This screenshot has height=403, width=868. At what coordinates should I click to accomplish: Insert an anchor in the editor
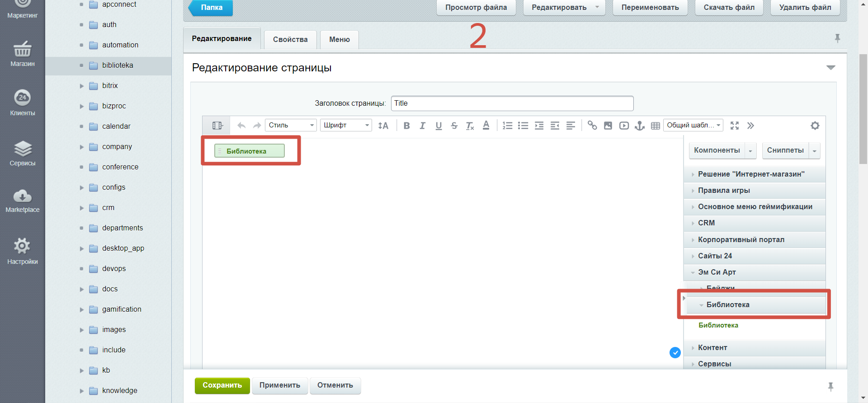tap(639, 126)
